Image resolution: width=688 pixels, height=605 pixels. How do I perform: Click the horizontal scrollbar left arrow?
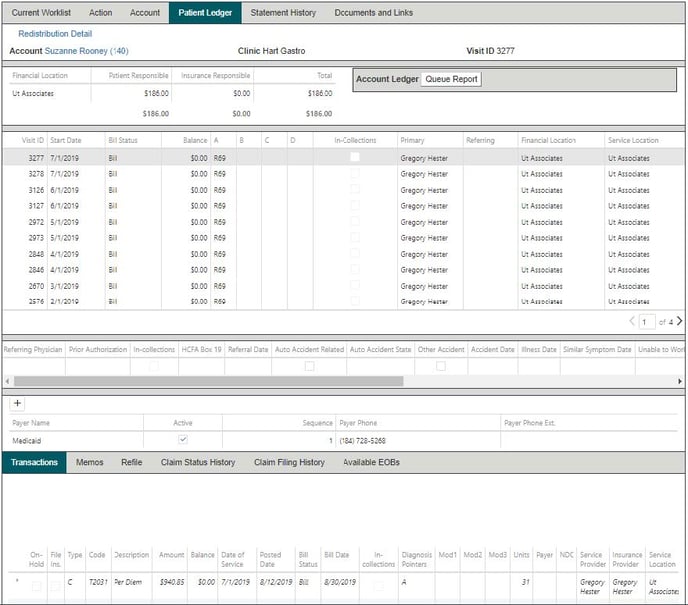point(6,381)
